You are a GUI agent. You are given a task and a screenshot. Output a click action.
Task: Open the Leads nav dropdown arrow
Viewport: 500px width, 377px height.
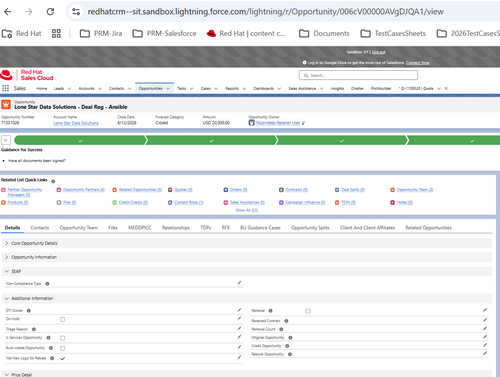click(x=69, y=89)
